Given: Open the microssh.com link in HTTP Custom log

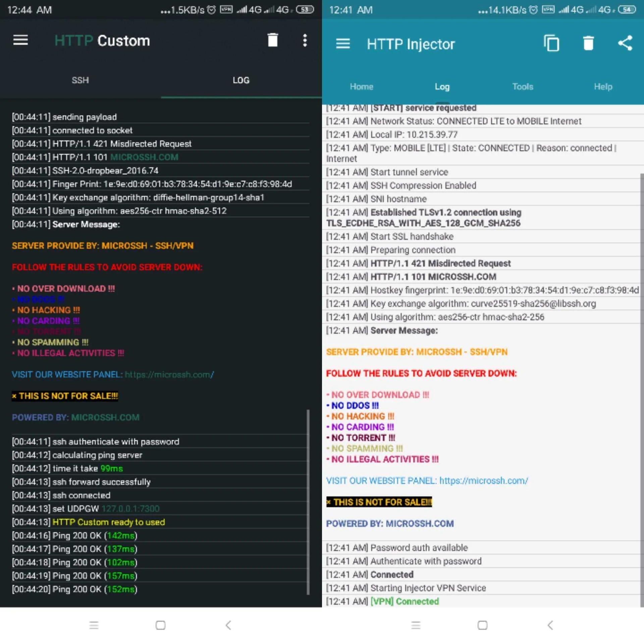Looking at the screenshot, I should (169, 374).
